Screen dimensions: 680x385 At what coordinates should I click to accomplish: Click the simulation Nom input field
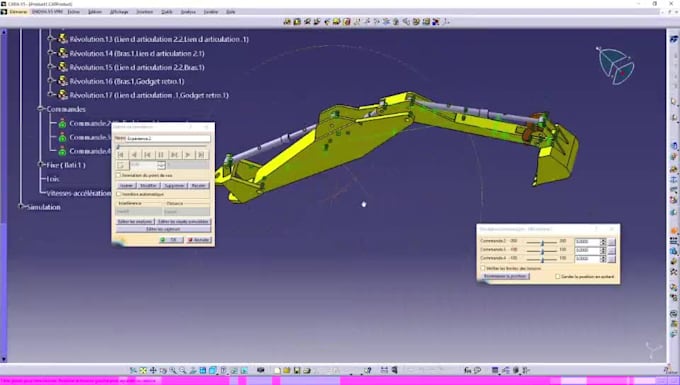[168, 138]
